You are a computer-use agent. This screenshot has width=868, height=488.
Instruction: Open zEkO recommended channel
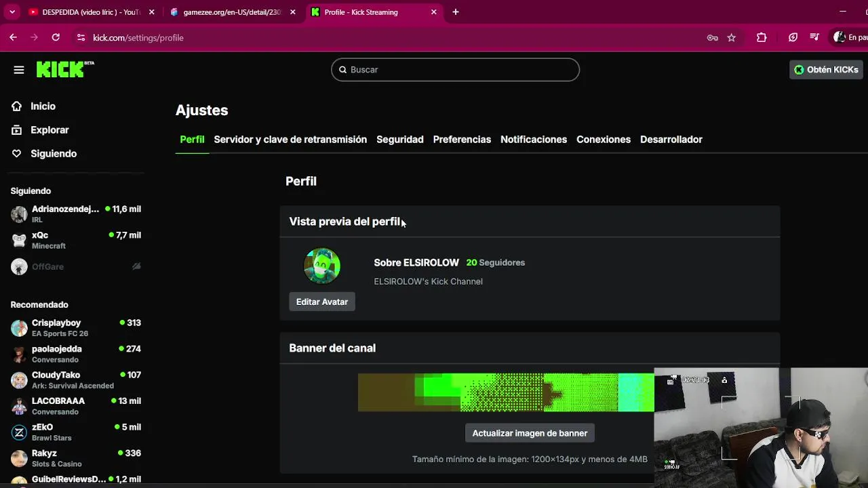pyautogui.click(x=76, y=432)
